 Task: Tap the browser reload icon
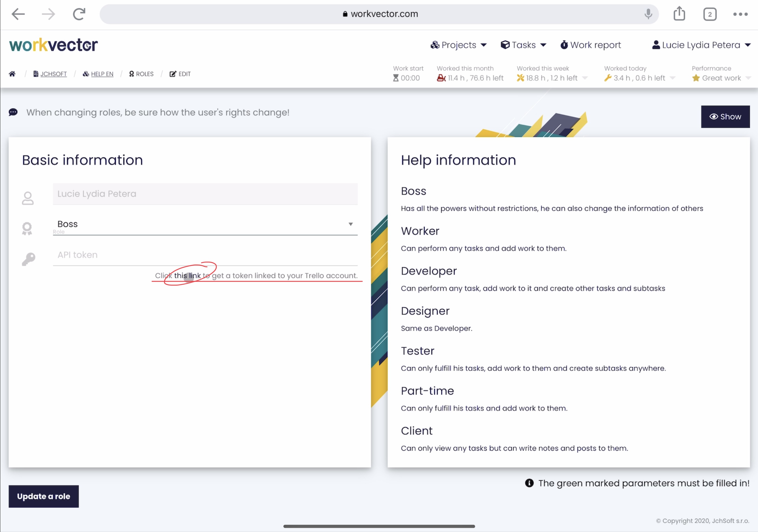(79, 14)
